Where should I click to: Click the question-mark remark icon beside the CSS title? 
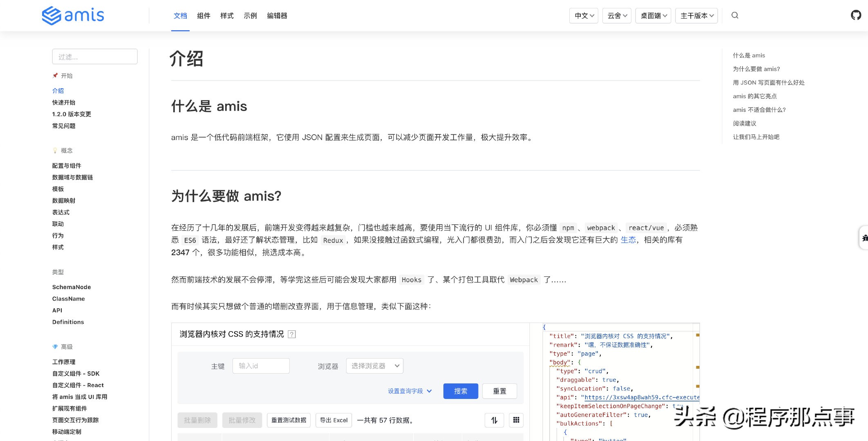pyautogui.click(x=292, y=334)
